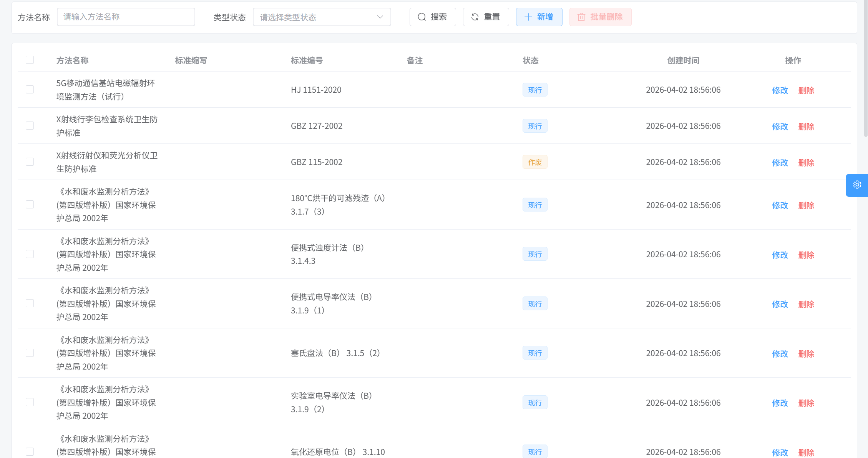
Task: Click 删除 for HJ 1151-2020 row
Action: coord(806,90)
